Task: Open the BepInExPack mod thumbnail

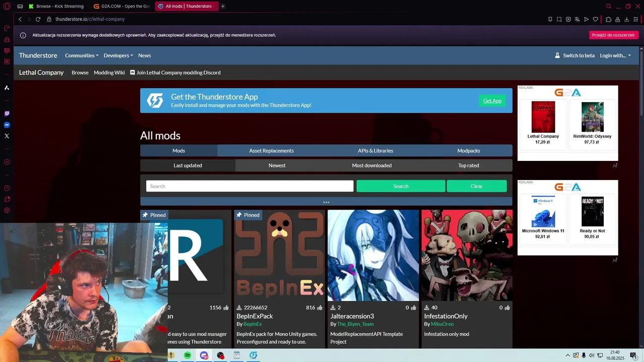Action: 279,255
